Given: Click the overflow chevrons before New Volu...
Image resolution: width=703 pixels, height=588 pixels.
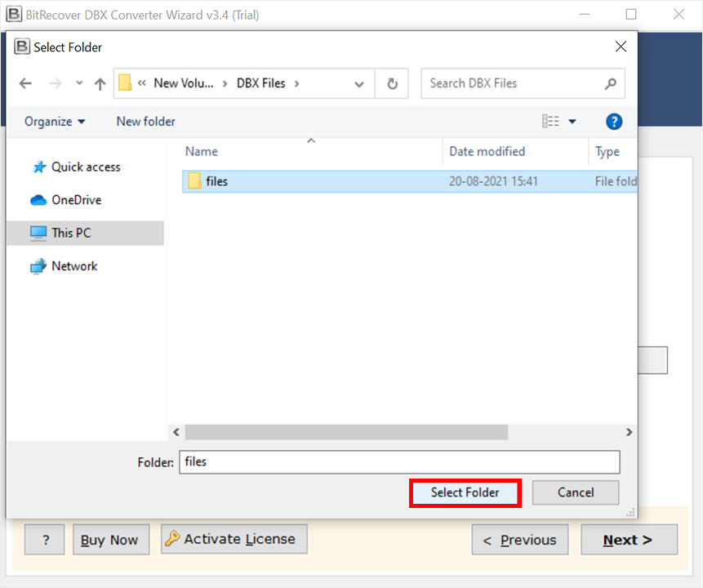Looking at the screenshot, I should coord(142,83).
